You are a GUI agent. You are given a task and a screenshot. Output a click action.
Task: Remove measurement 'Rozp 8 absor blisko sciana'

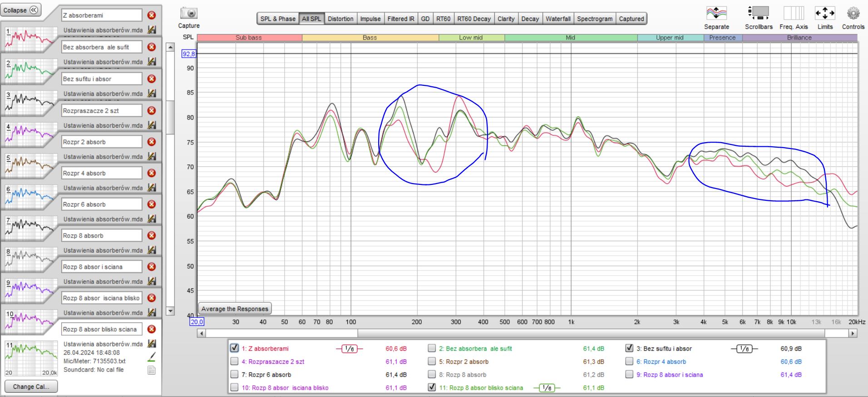pos(152,329)
